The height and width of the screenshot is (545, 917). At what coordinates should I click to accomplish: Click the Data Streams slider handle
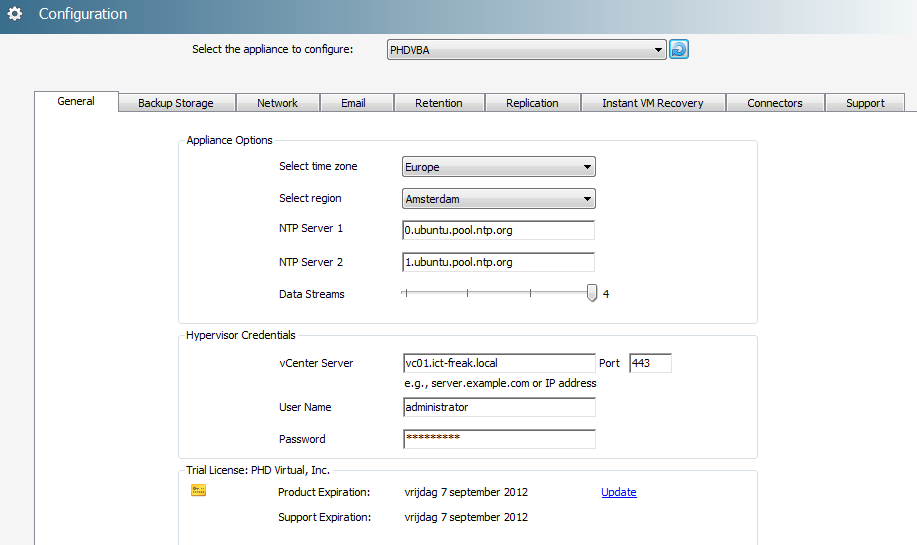click(x=592, y=293)
